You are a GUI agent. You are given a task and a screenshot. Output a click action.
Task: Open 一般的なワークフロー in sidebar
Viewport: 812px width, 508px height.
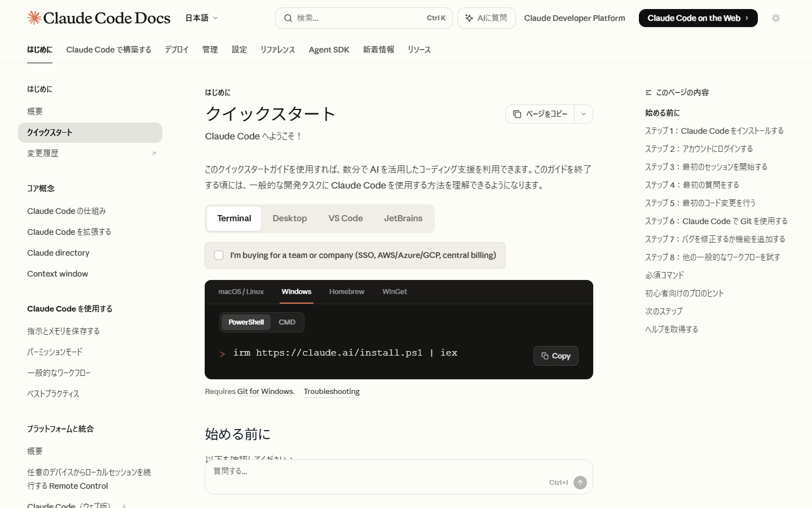90,373
